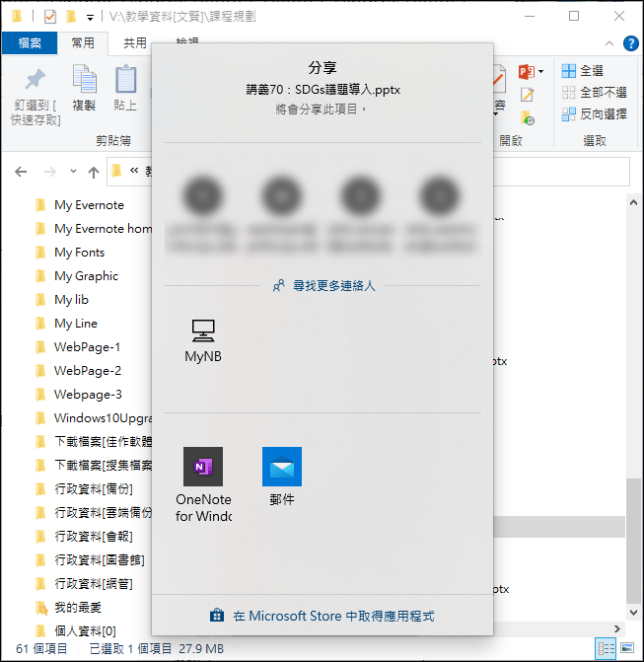Toggle the Properties quick access checkmark icon
This screenshot has height=662, width=644.
pos(50,17)
